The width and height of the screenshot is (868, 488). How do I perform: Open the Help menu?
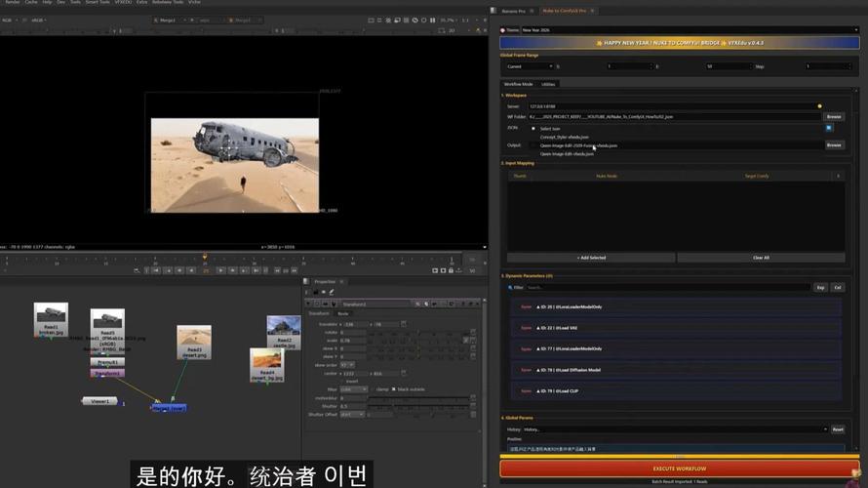(47, 2)
